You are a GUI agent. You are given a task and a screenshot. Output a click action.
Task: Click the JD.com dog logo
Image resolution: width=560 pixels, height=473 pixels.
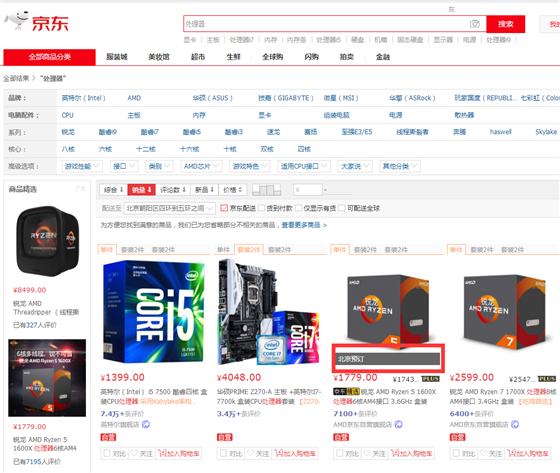point(16,20)
